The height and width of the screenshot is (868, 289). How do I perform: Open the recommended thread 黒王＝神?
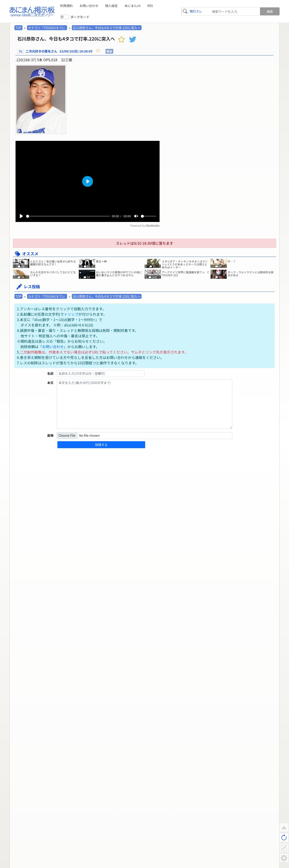(101, 261)
